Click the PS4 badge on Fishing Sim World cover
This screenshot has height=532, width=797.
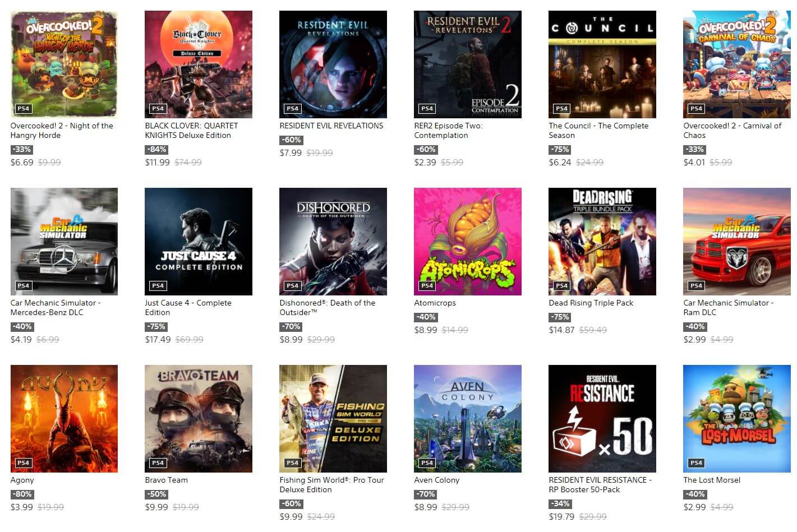[x=292, y=463]
